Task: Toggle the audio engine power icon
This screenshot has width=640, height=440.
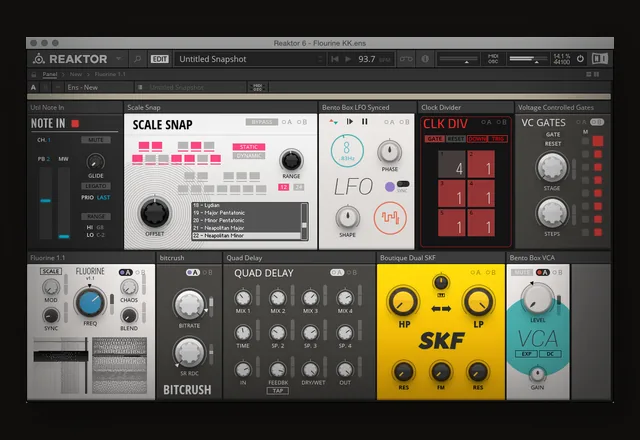Action: point(580,59)
